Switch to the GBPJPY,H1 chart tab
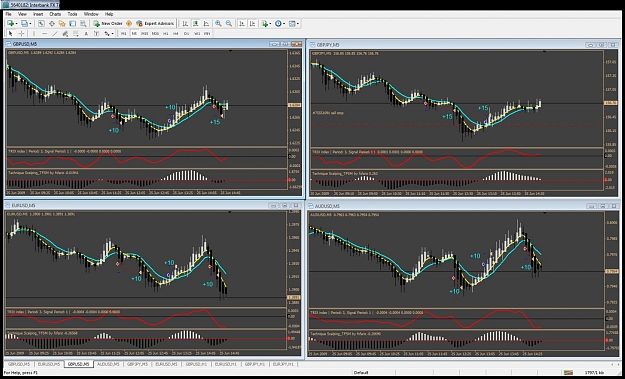This screenshot has width=625, height=379. point(255,364)
